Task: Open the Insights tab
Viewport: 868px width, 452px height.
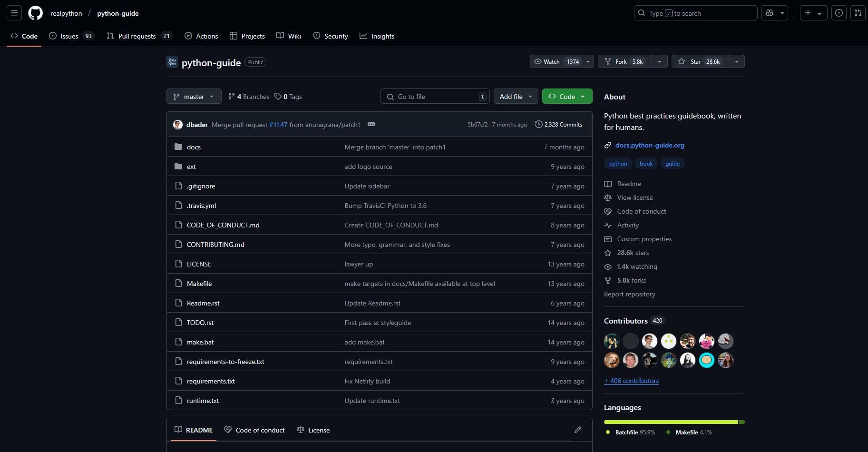Action: 377,36
